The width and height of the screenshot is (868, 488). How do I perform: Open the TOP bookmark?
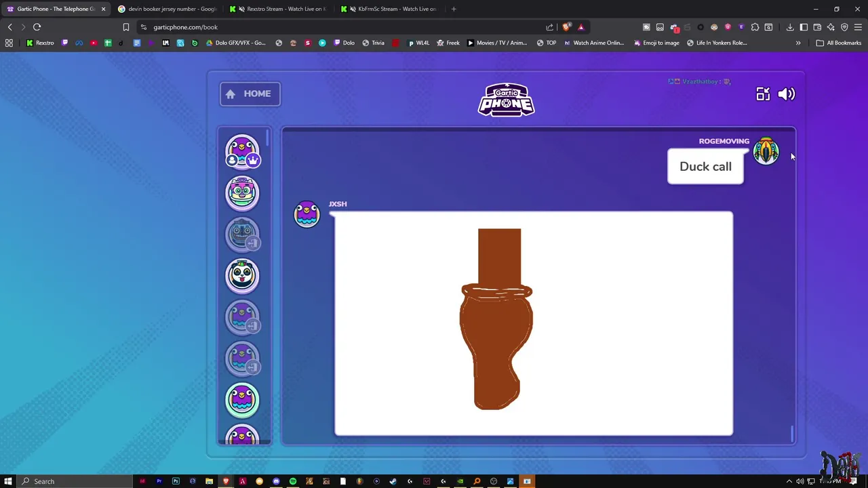(x=547, y=43)
